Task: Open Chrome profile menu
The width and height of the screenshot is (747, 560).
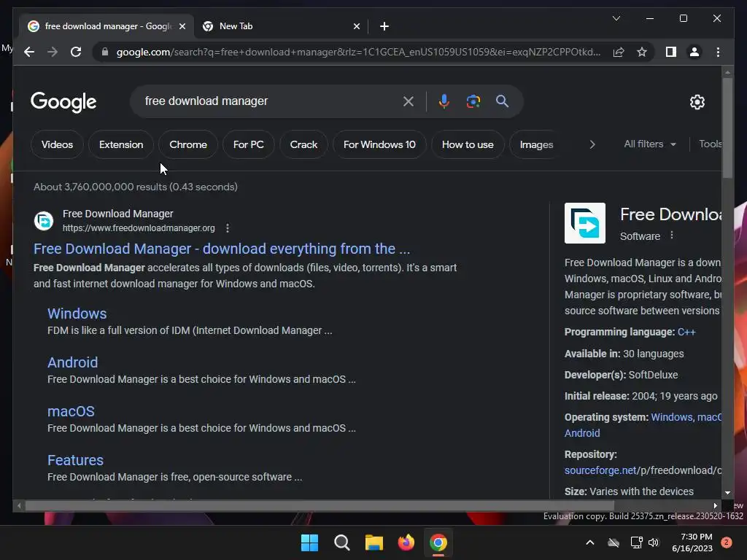Action: coord(694,52)
